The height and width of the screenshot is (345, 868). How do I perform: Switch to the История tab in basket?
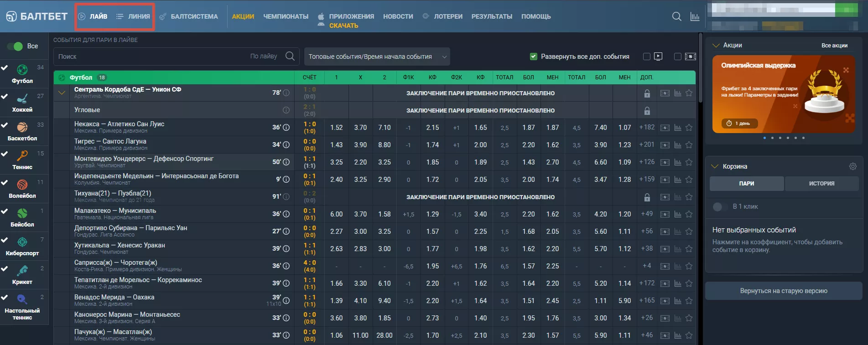[821, 183]
